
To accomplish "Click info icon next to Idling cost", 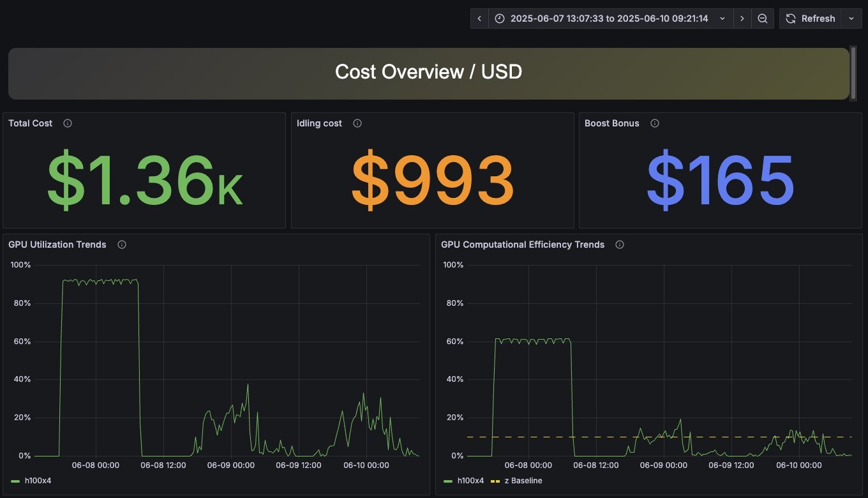I will click(x=357, y=123).
